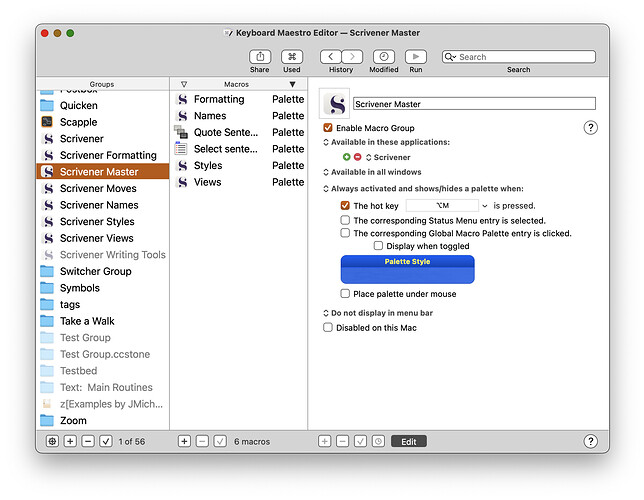Check Global Macro Palette entry is clicked
644x500 pixels.
click(345, 233)
